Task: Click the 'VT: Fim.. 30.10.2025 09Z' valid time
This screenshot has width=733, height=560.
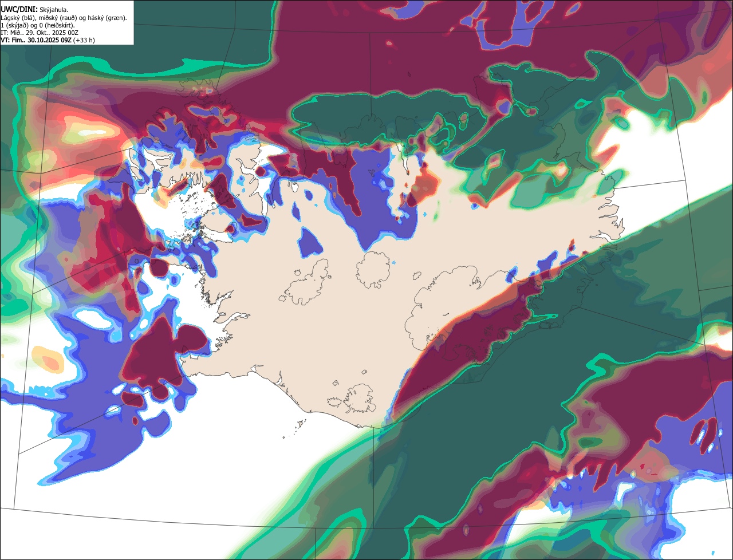Action: [36, 40]
